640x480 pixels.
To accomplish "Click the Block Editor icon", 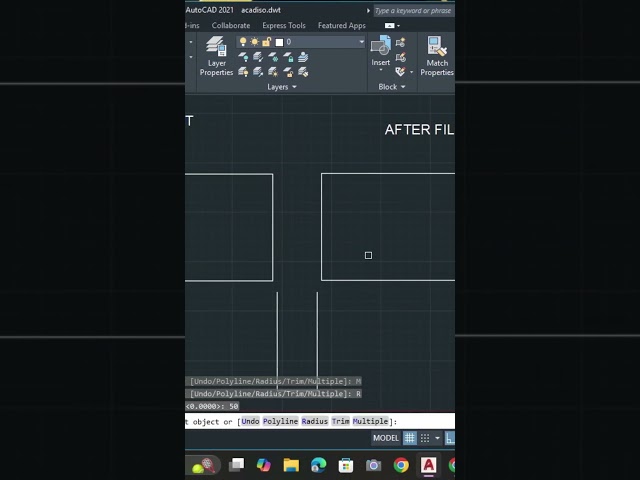I will [x=400, y=57].
